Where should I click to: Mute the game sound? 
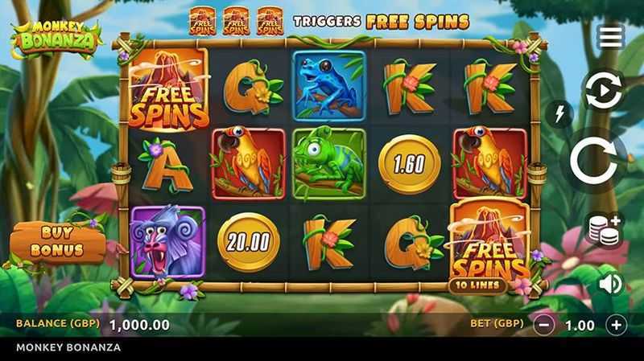point(610,284)
